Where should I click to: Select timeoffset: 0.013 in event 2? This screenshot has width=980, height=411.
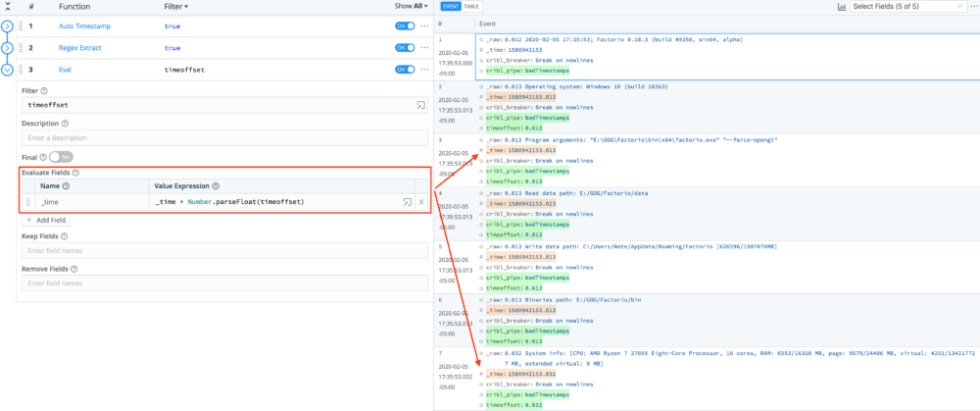click(x=514, y=128)
